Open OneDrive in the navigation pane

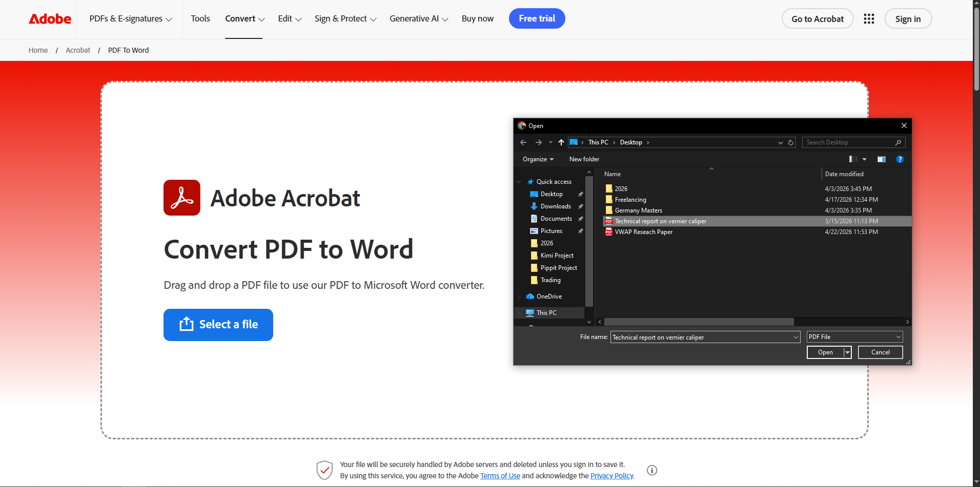(549, 297)
